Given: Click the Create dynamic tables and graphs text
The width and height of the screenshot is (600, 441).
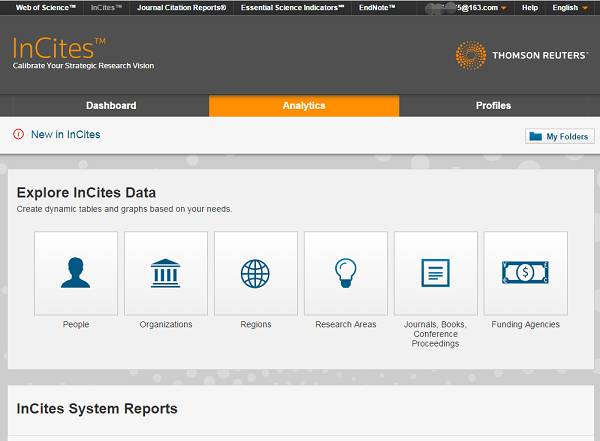Looking at the screenshot, I should point(124,209).
